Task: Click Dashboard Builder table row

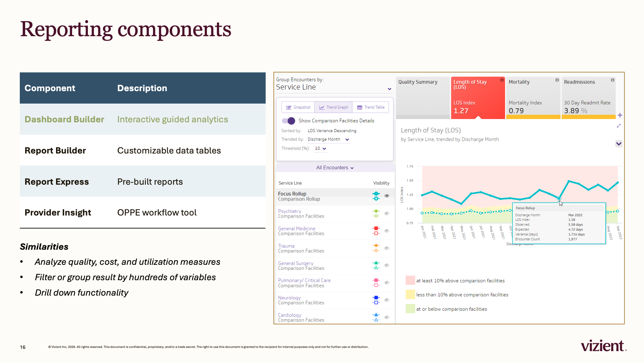Action: [x=143, y=119]
